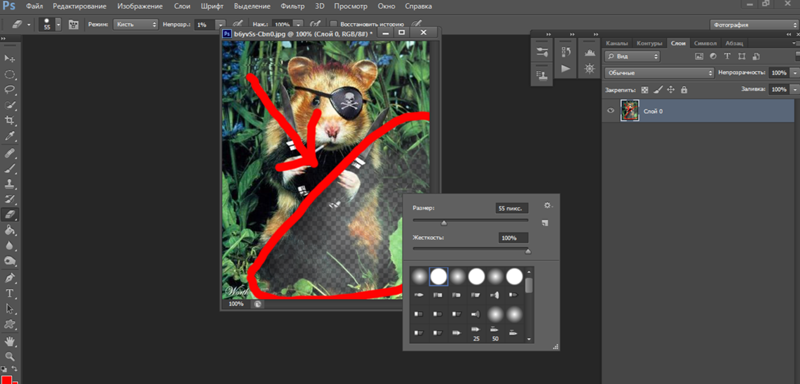Open layer Непрозрачность dropdown arrow
Image resolution: width=800 pixels, height=384 pixels.
794,73
